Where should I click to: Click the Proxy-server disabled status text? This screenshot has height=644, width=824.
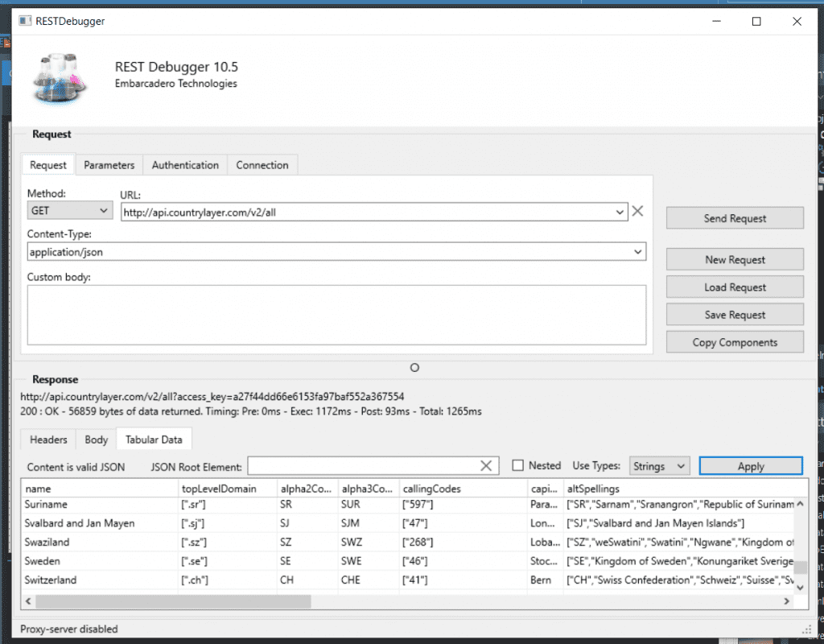(x=69, y=629)
